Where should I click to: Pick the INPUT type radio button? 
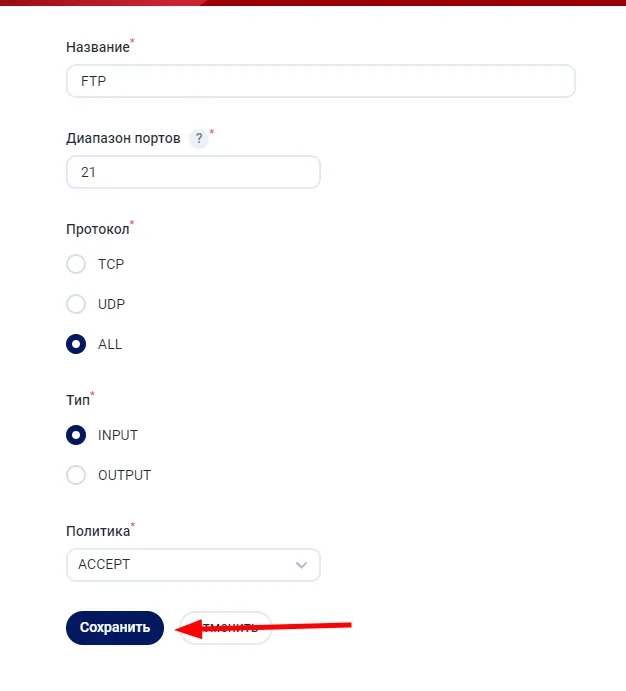(x=76, y=435)
